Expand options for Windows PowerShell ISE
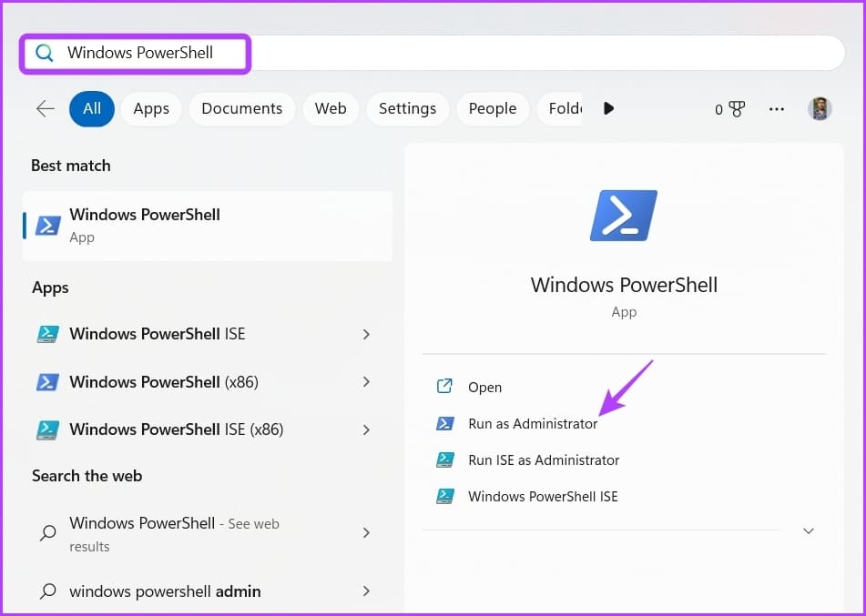Viewport: 866px width, 616px height. [366, 334]
